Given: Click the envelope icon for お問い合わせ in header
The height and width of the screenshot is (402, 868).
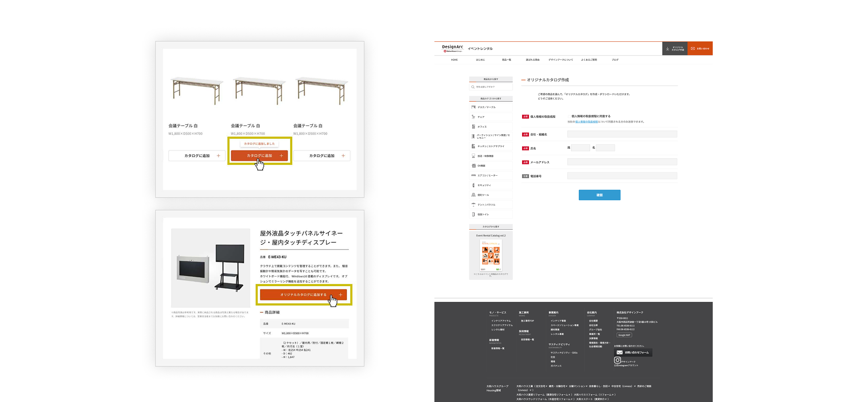Looking at the screenshot, I should point(693,49).
